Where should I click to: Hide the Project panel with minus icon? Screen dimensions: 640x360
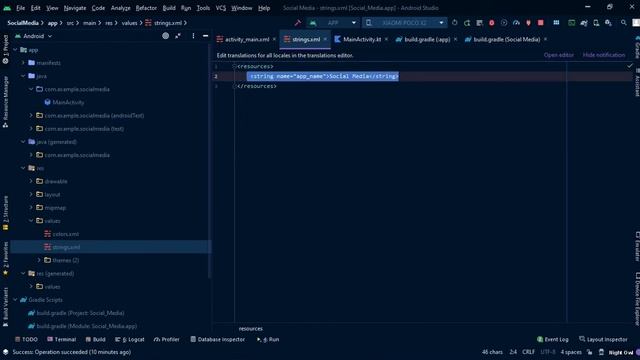205,36
